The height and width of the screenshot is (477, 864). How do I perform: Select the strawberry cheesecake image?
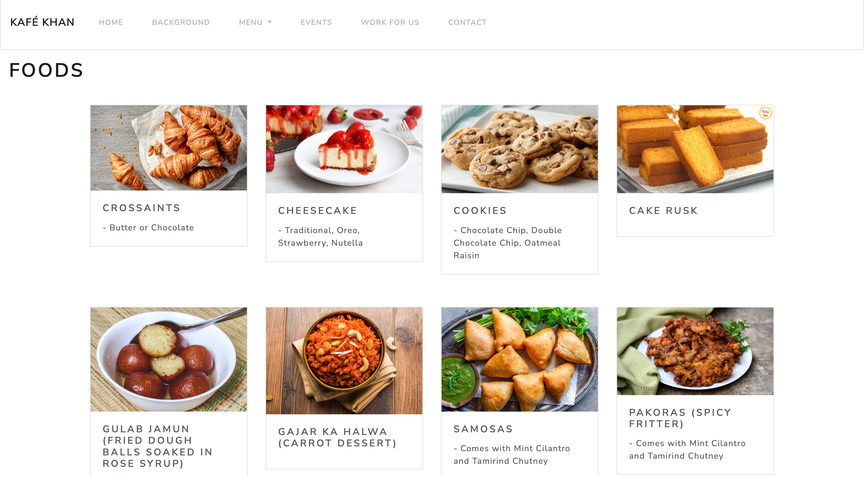[x=344, y=149]
